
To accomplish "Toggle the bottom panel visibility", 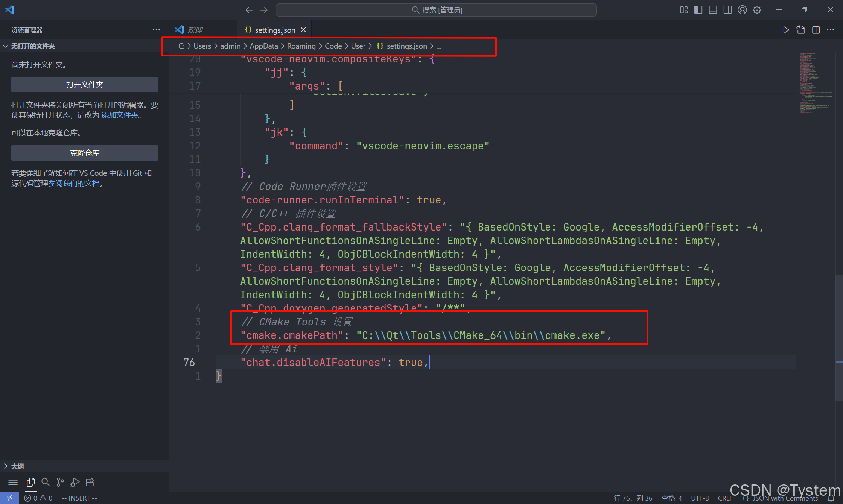I will [x=713, y=10].
